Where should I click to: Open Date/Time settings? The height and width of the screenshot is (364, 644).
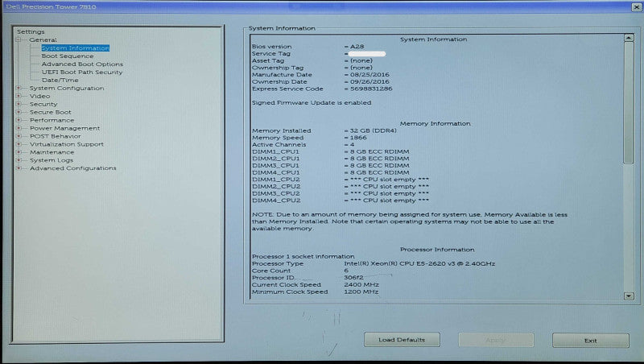pyautogui.click(x=60, y=80)
